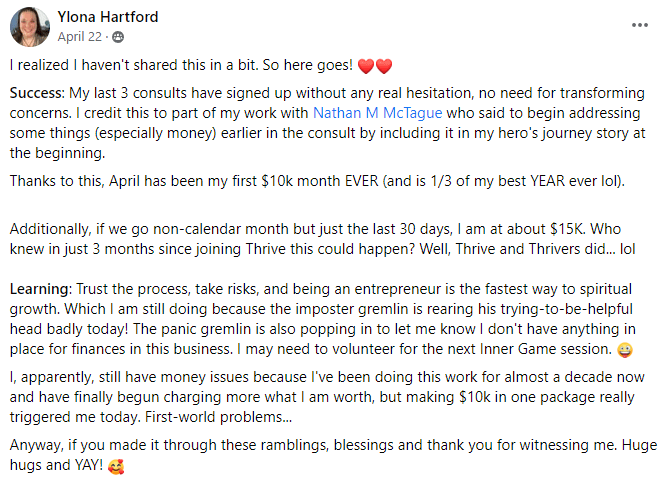Click the public globe privacy icon
668x482 pixels.
(x=119, y=37)
